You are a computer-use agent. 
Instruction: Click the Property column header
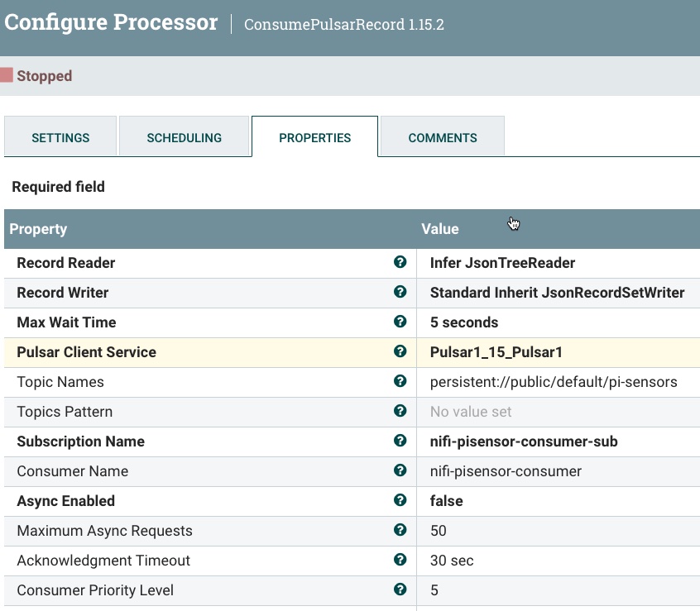pyautogui.click(x=38, y=229)
